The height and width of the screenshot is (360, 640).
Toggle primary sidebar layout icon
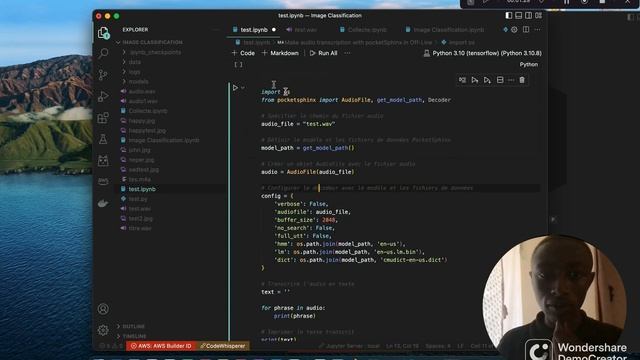point(509,16)
